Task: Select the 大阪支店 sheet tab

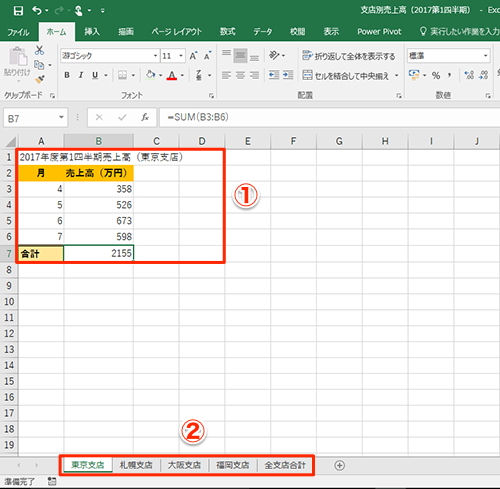Action: pyautogui.click(x=184, y=465)
